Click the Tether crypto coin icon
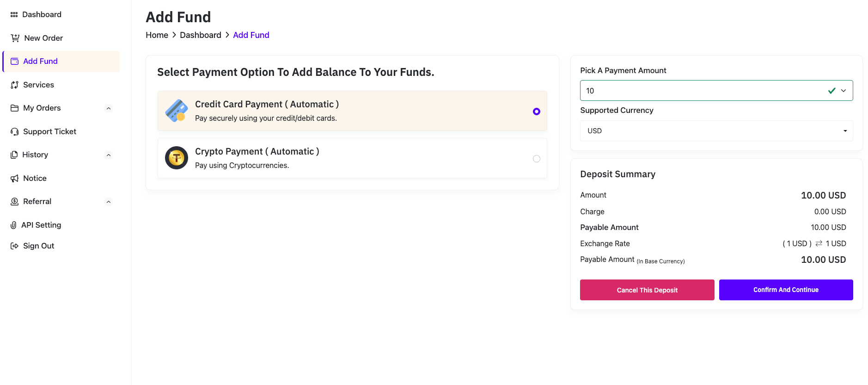Screen dimensions: 868x385 (x=177, y=158)
